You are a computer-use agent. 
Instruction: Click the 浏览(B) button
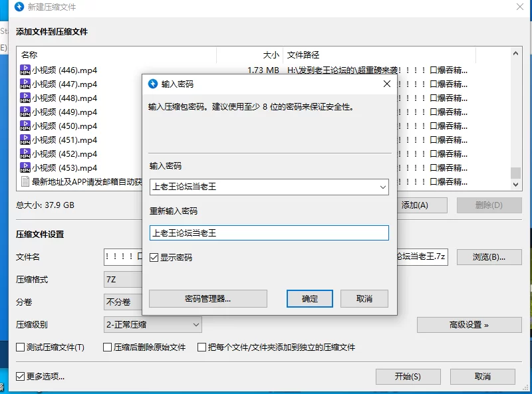(489, 257)
